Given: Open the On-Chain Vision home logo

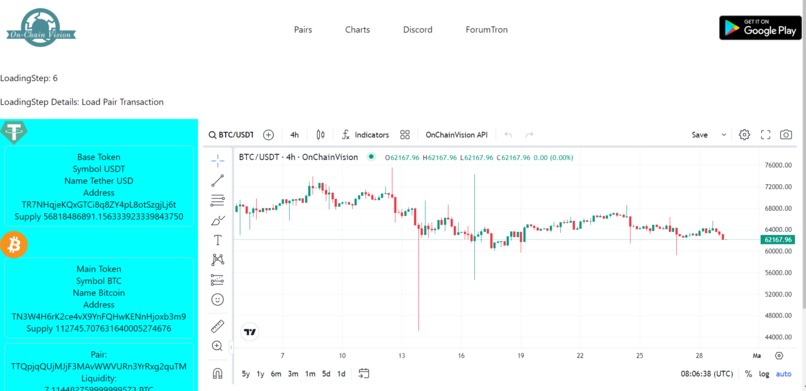Looking at the screenshot, I should click(41, 29).
